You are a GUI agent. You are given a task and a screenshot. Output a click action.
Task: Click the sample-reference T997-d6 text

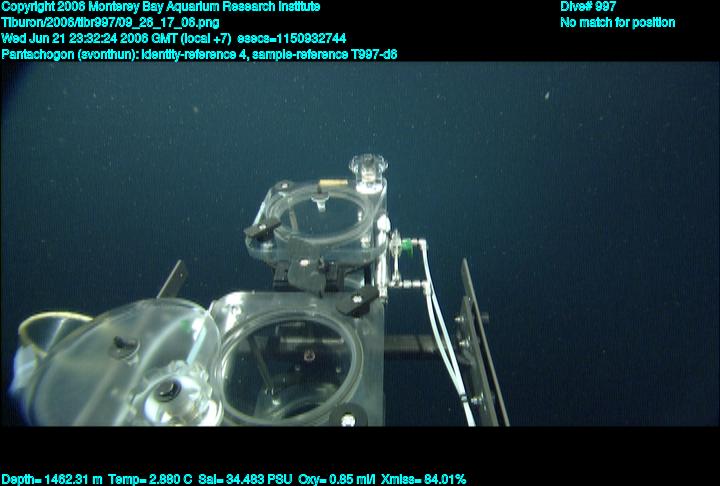point(325,55)
